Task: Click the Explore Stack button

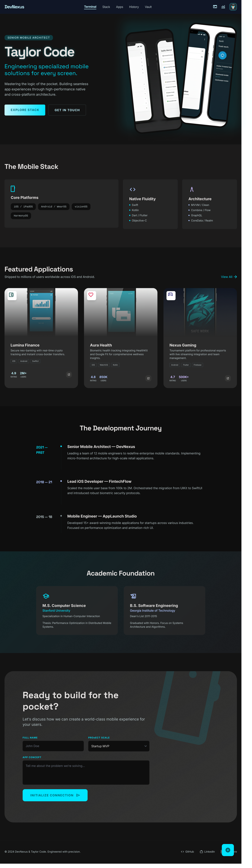Action: (25, 110)
